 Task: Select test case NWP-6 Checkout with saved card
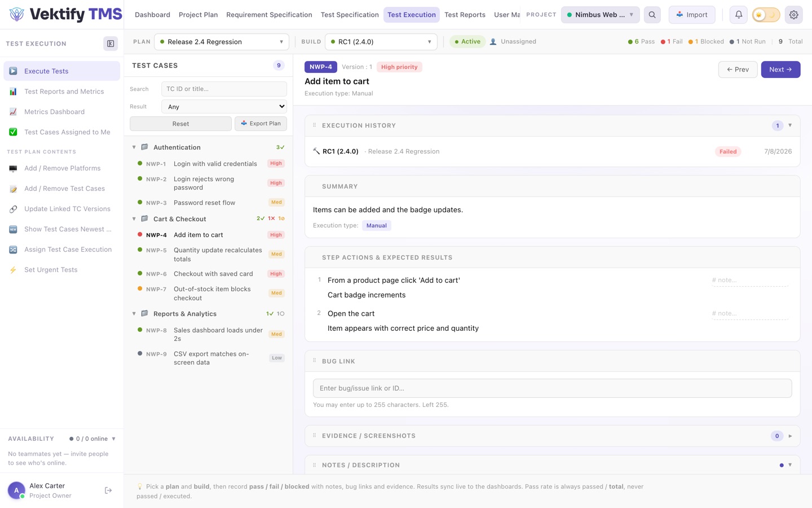pyautogui.click(x=211, y=274)
